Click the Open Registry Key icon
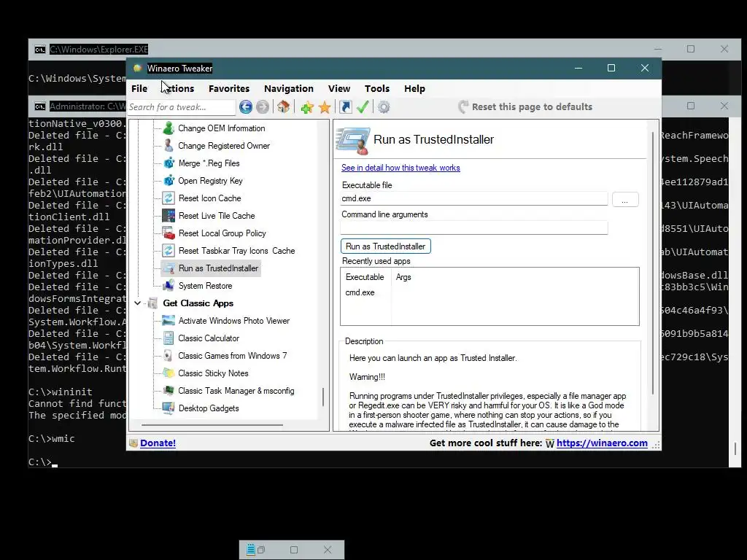 tap(169, 181)
